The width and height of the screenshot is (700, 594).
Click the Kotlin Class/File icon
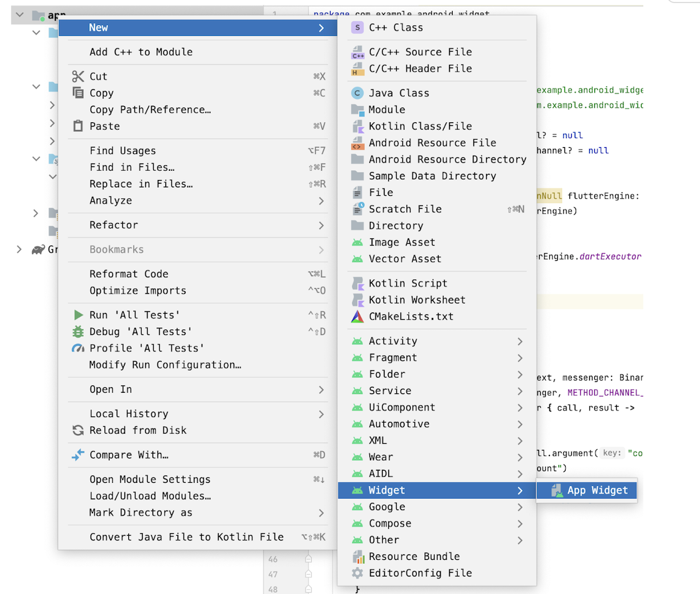[x=357, y=126]
